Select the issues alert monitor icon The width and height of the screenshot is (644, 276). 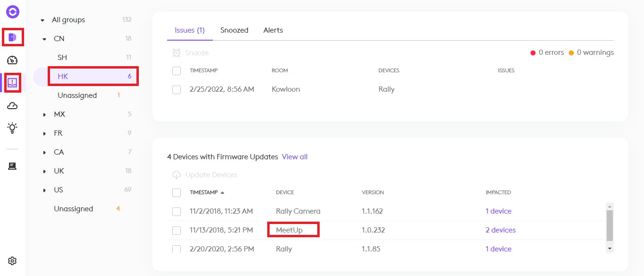(x=13, y=83)
